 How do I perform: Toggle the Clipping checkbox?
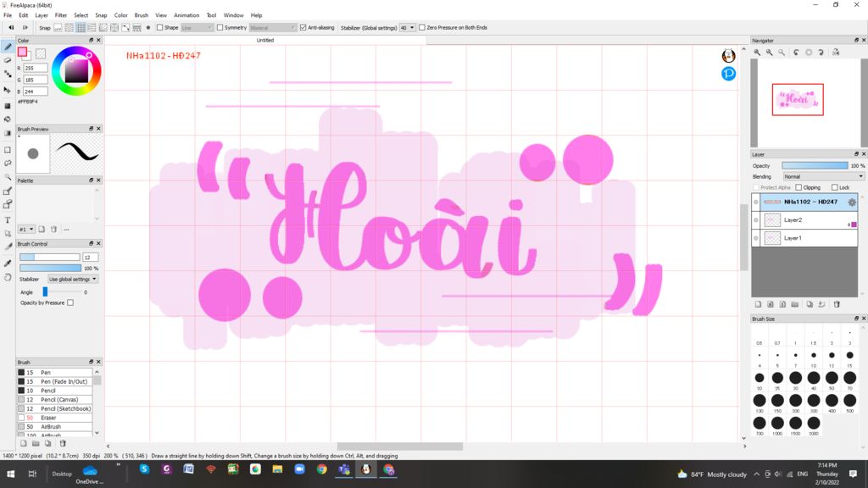(798, 187)
